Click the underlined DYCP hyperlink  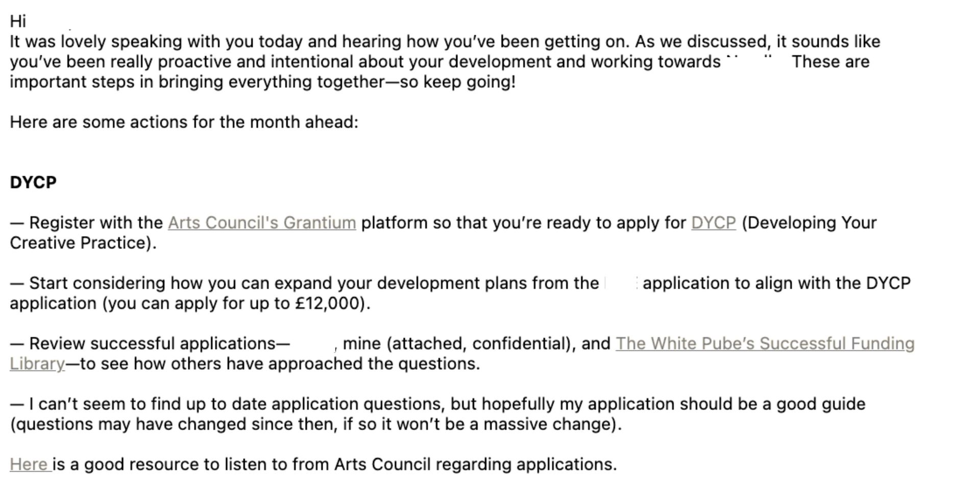tap(713, 223)
